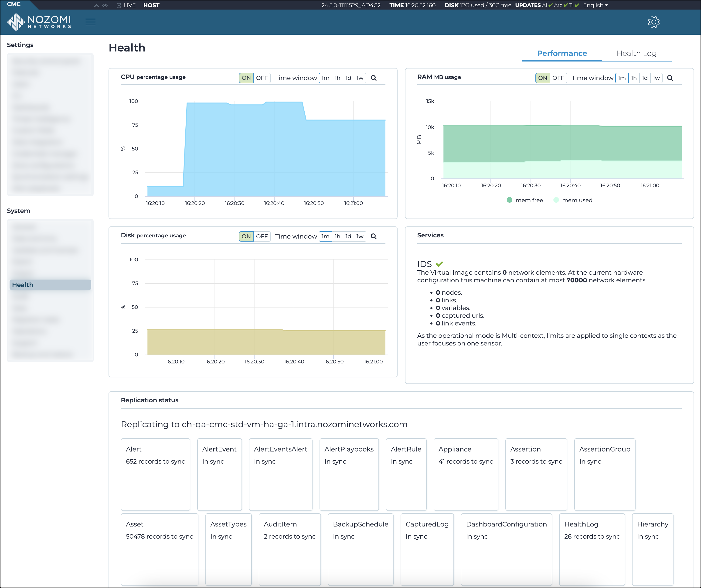Set RAM time window to 1m
Screen dimensions: 701x588
(x=622, y=78)
